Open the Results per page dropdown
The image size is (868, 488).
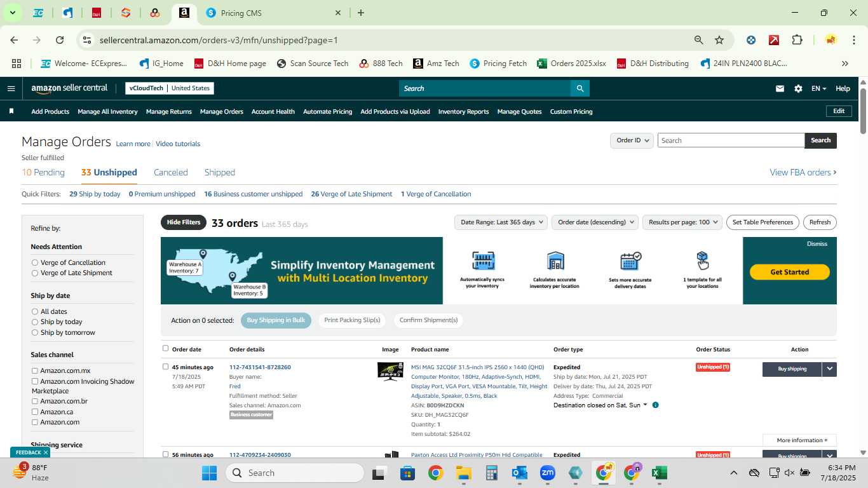point(682,222)
